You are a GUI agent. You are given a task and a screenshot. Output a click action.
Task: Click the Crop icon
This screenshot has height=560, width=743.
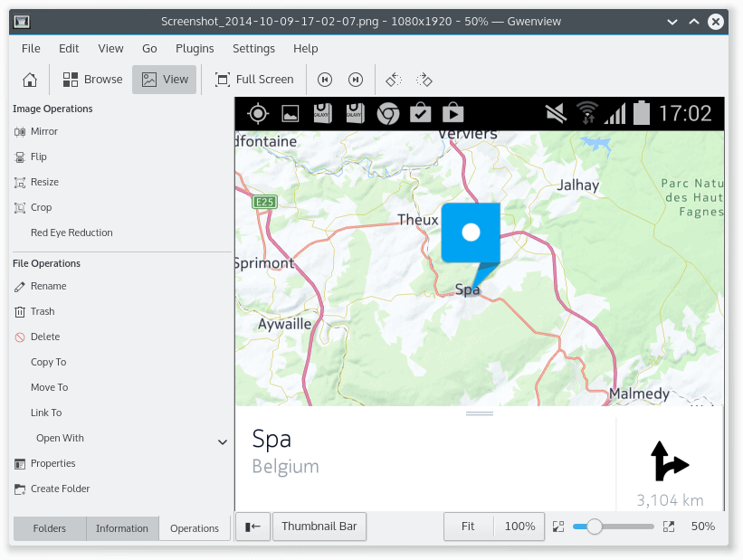pyautogui.click(x=20, y=207)
